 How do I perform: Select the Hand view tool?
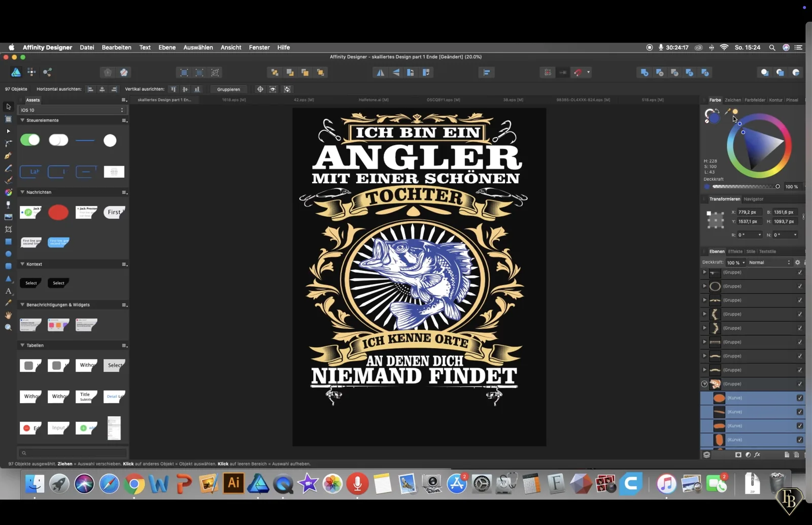[x=8, y=315]
